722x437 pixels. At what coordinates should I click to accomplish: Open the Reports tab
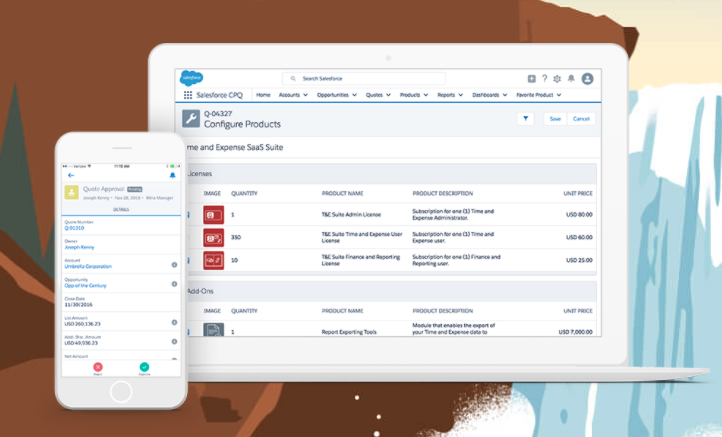pos(446,95)
